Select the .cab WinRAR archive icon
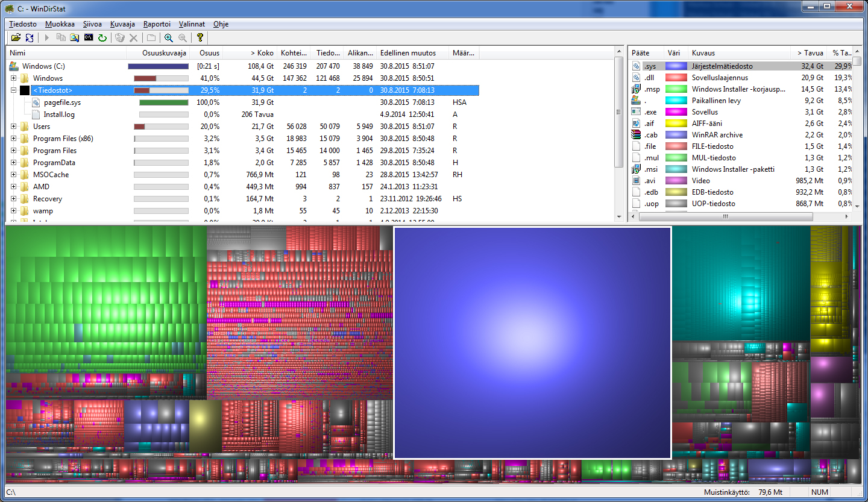868x502 pixels. tap(635, 135)
